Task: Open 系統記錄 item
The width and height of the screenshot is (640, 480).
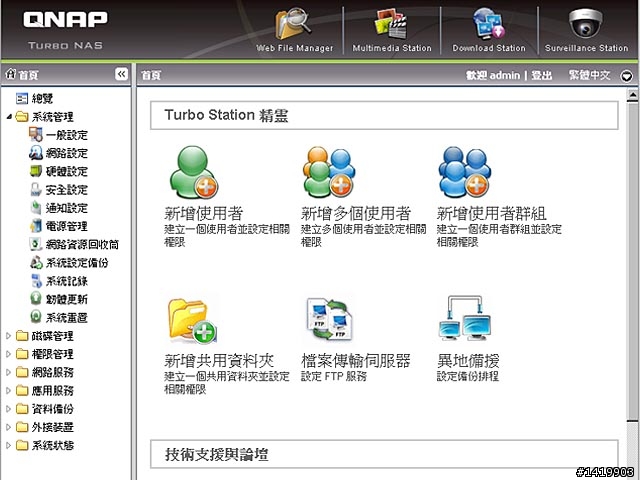Action: click(x=67, y=281)
